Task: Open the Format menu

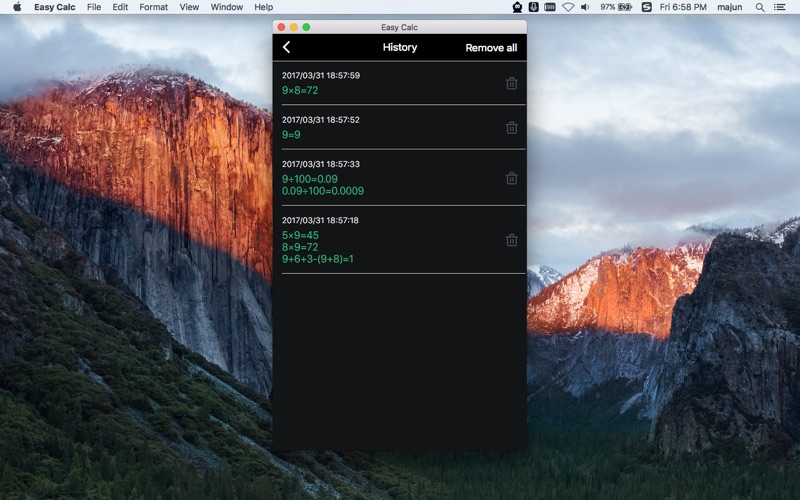Action: (154, 7)
